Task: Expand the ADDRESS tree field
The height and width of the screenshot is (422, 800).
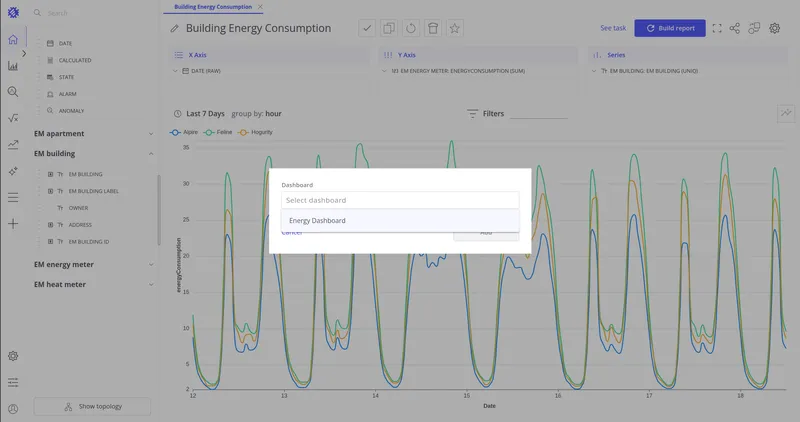Action: coord(50,225)
